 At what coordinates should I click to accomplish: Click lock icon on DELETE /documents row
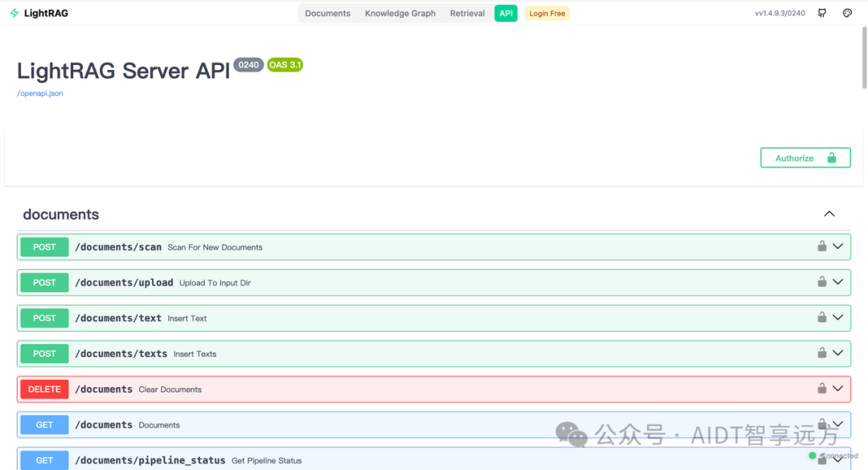pyautogui.click(x=822, y=387)
